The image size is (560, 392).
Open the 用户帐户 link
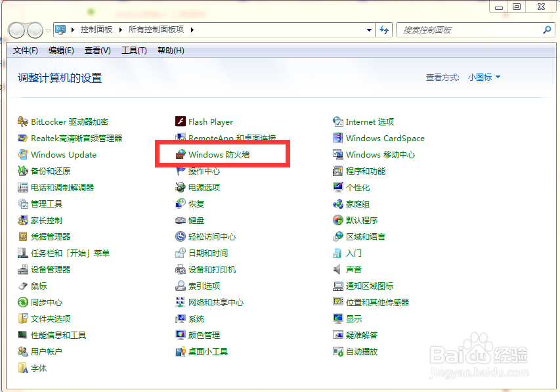click(47, 352)
